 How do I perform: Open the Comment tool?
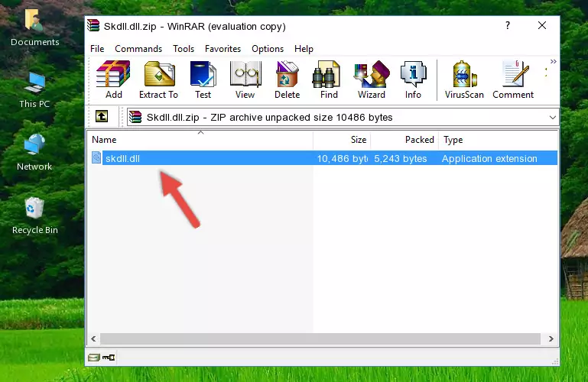coord(513,79)
